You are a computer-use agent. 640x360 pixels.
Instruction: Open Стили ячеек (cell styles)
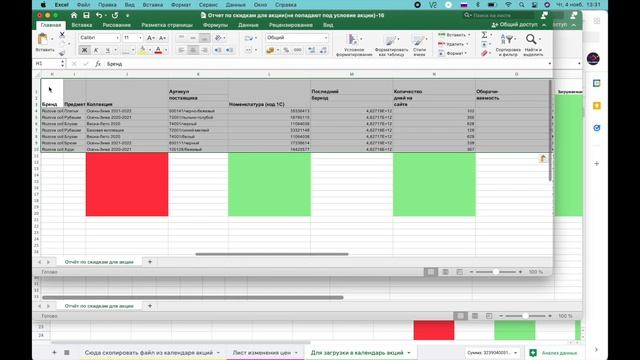pos(419,44)
